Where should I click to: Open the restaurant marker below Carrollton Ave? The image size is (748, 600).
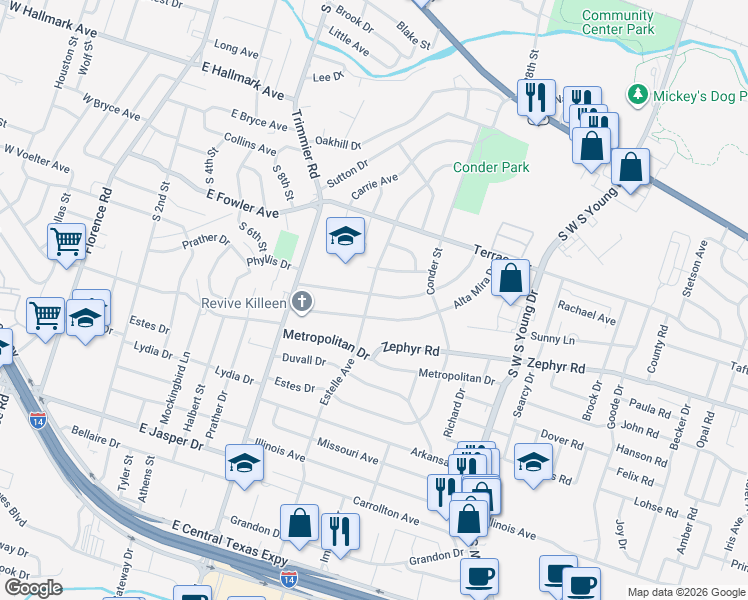click(x=341, y=533)
